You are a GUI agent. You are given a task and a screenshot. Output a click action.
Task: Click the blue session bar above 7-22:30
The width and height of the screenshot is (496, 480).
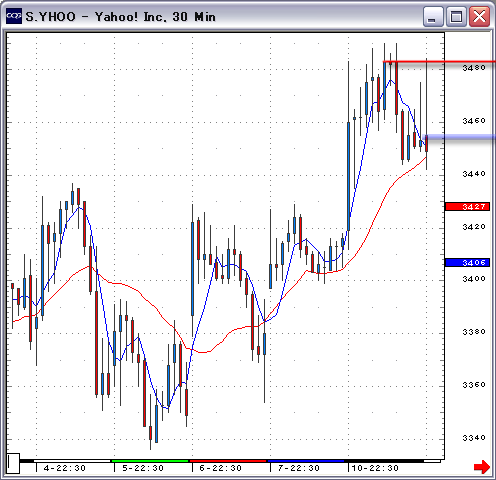tap(306, 461)
